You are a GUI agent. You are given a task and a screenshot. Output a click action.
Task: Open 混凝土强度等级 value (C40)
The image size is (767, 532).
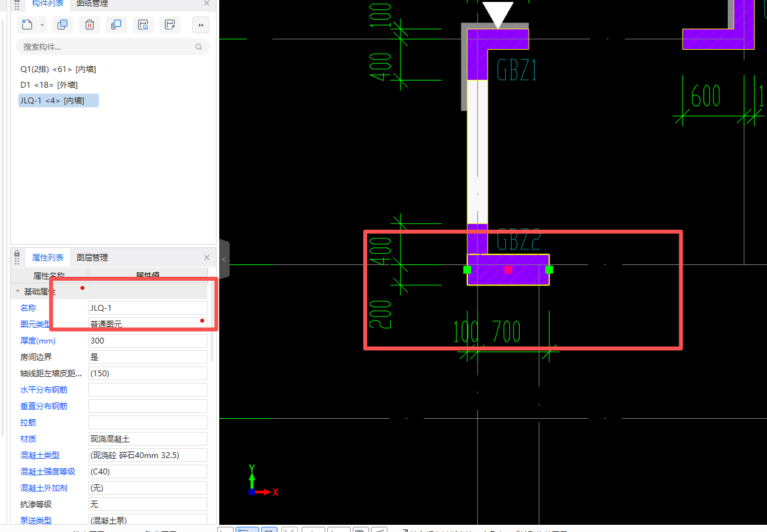point(148,472)
